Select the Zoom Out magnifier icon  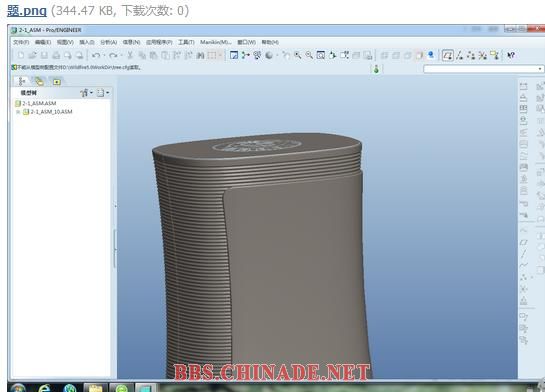[x=309, y=55]
